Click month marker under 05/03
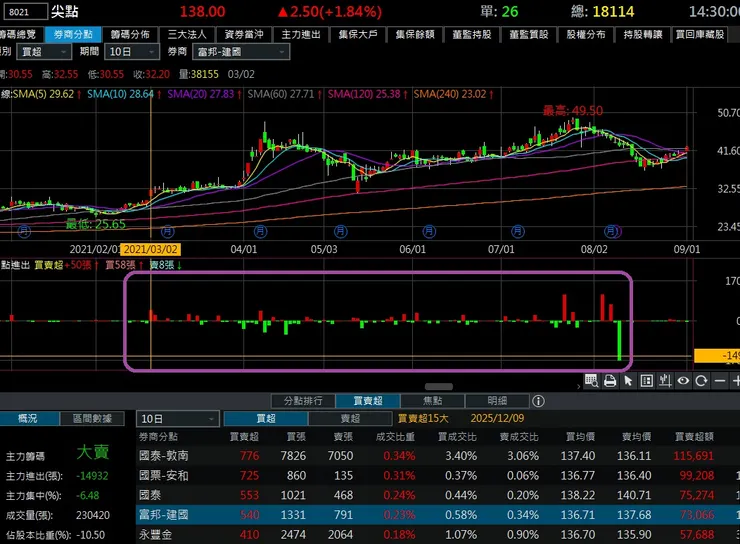The width and height of the screenshot is (740, 544). coord(340,231)
